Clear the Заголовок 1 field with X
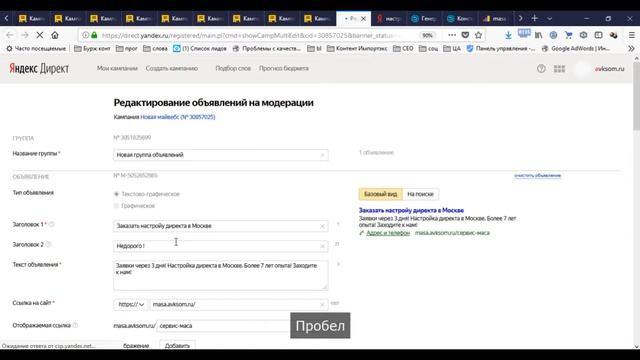Image resolution: width=640 pixels, height=360 pixels. 322,226
